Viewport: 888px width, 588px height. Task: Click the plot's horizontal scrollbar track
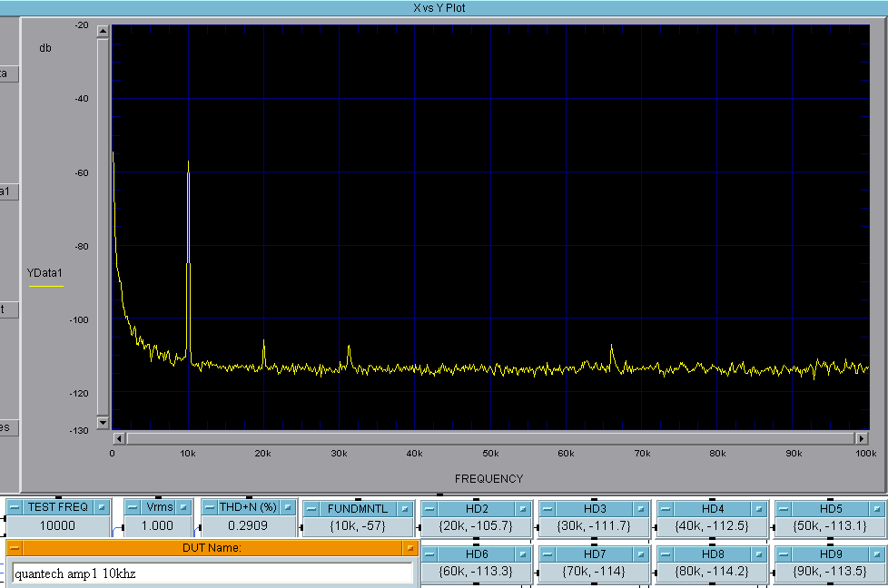[x=490, y=438]
